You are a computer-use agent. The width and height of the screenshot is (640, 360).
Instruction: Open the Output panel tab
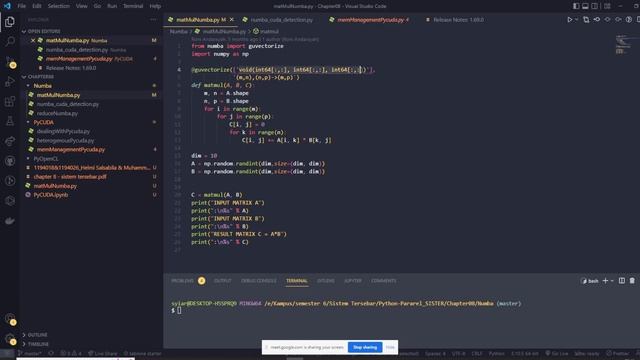(222, 281)
